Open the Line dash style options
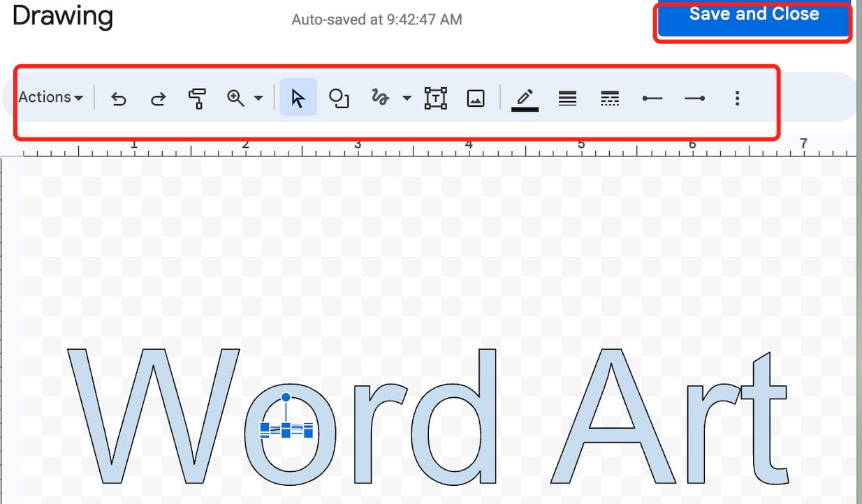This screenshot has height=504, width=862. 610,98
